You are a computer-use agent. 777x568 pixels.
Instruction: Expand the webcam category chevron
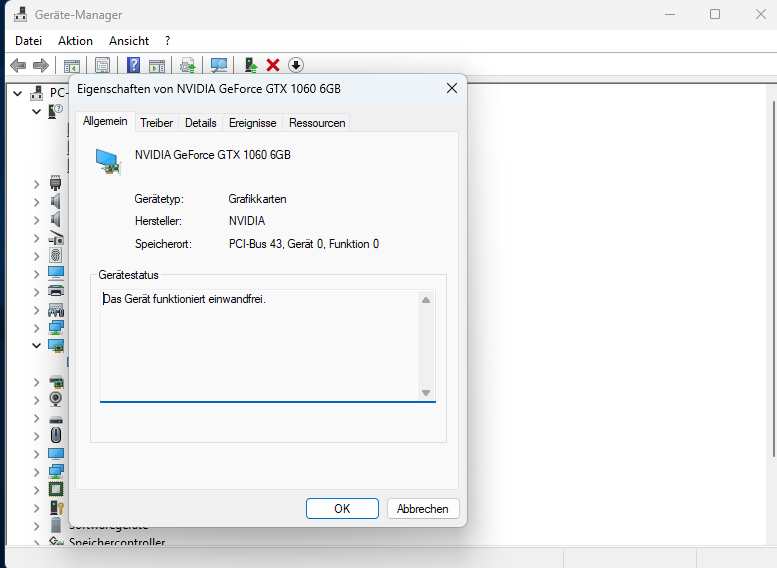pos(36,400)
